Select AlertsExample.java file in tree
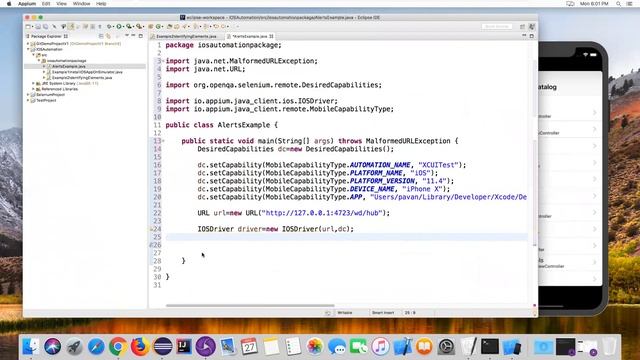The image size is (640, 360). click(x=68, y=66)
